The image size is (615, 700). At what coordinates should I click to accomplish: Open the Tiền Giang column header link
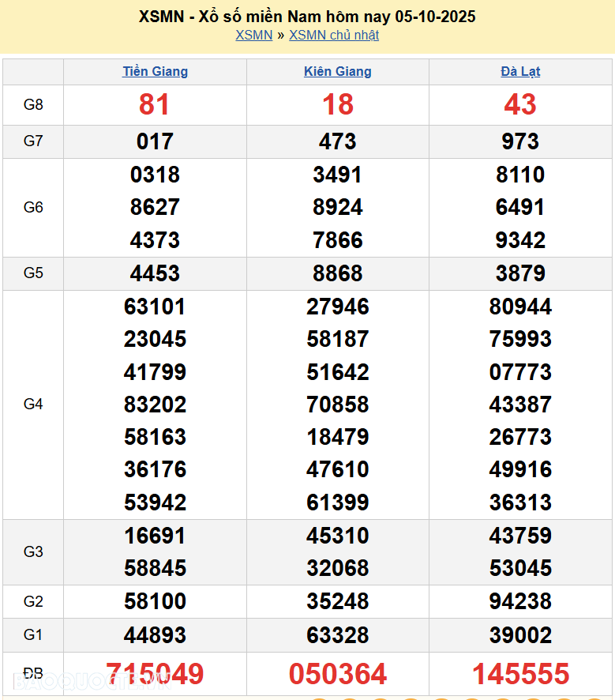[x=155, y=72]
